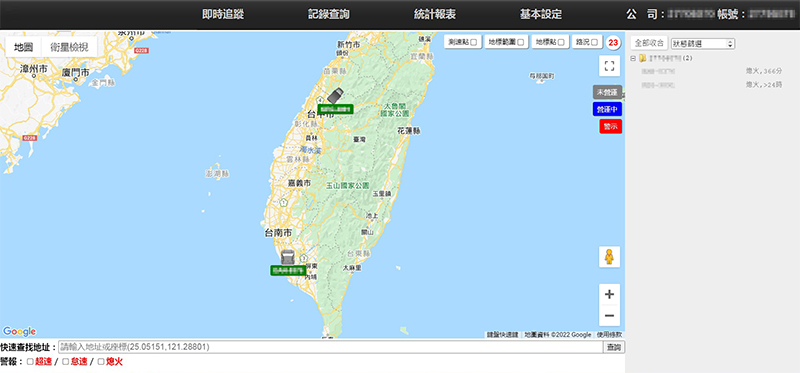Image resolution: width=800 pixels, height=373 pixels.
Task: Switch map to 衛星檢視 view
Action: tap(69, 47)
